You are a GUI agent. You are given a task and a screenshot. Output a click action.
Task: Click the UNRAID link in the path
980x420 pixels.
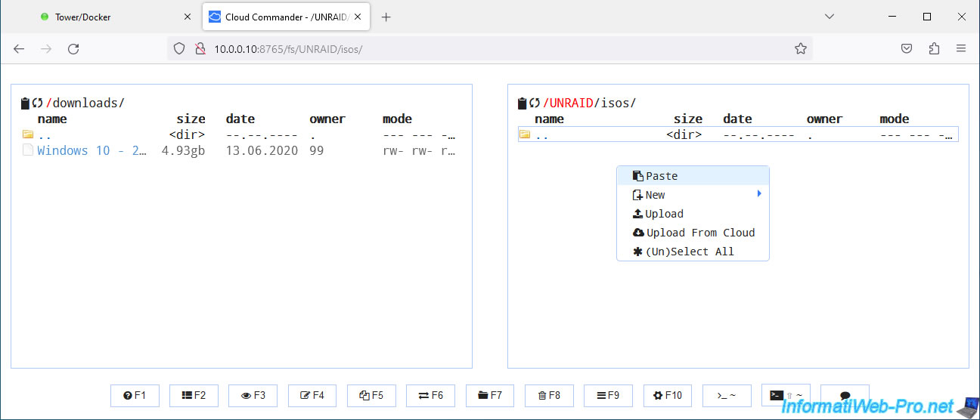point(569,103)
